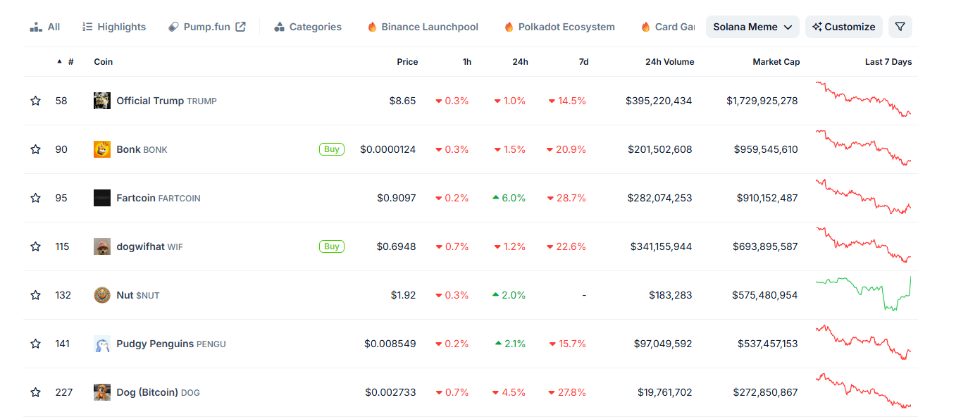Open the Fartcoin FARTCOIN coin page
This screenshot has width=980, height=419.
[x=159, y=198]
